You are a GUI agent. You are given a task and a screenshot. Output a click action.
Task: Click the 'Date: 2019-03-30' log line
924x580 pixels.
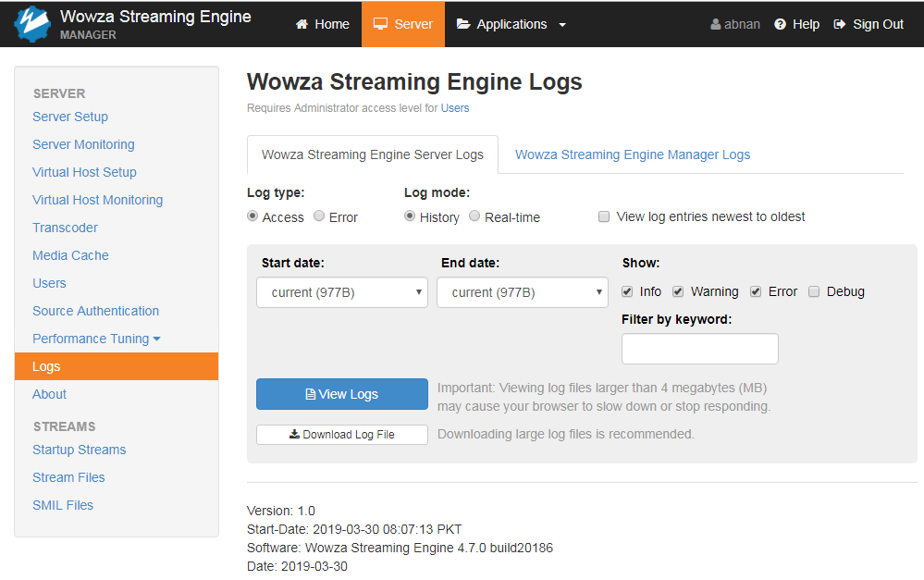click(297, 566)
